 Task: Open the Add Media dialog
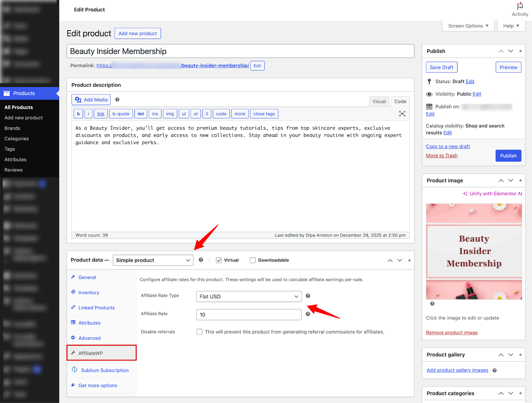coord(91,99)
